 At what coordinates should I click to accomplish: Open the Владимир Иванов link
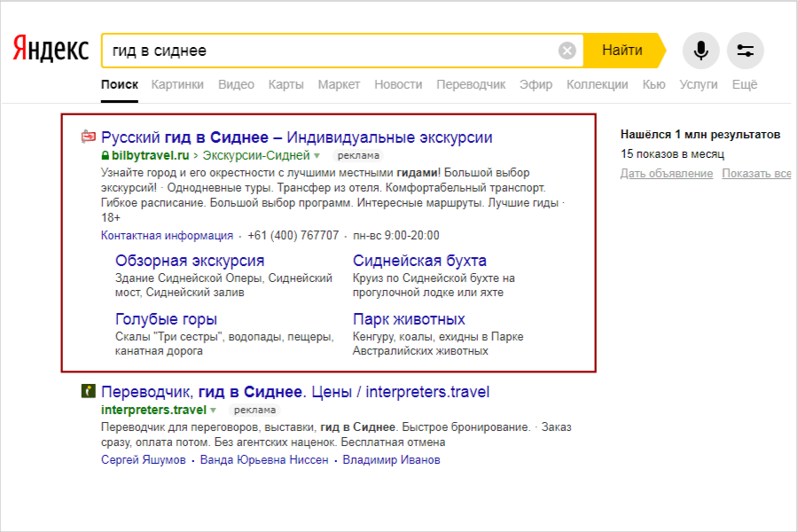point(391,459)
